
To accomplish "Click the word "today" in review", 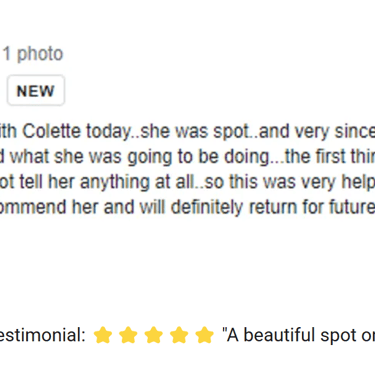I will (x=110, y=132).
